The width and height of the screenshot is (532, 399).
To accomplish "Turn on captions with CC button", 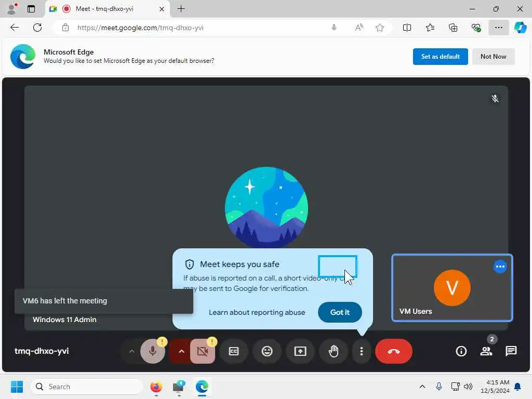I will click(234, 351).
